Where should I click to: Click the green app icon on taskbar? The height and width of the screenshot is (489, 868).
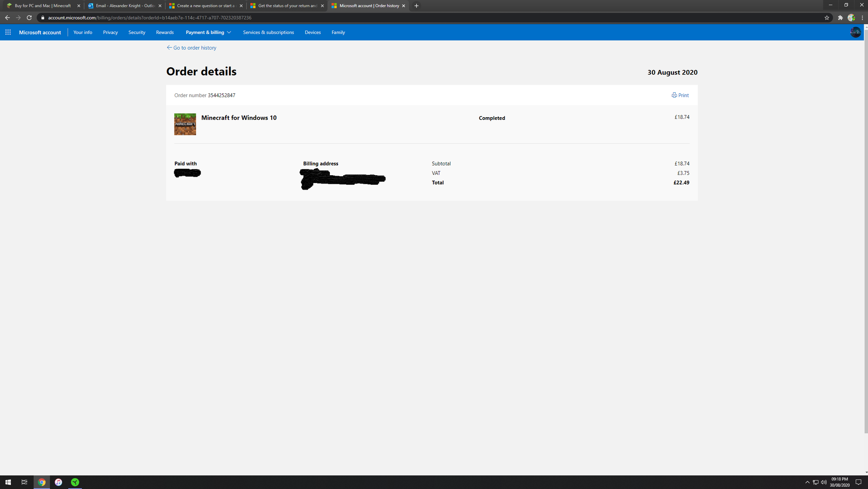coord(75,482)
